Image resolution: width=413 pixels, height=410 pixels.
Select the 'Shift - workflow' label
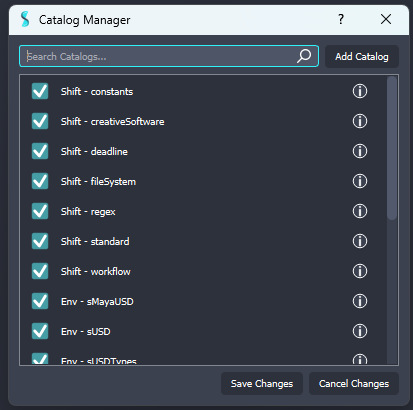(96, 271)
